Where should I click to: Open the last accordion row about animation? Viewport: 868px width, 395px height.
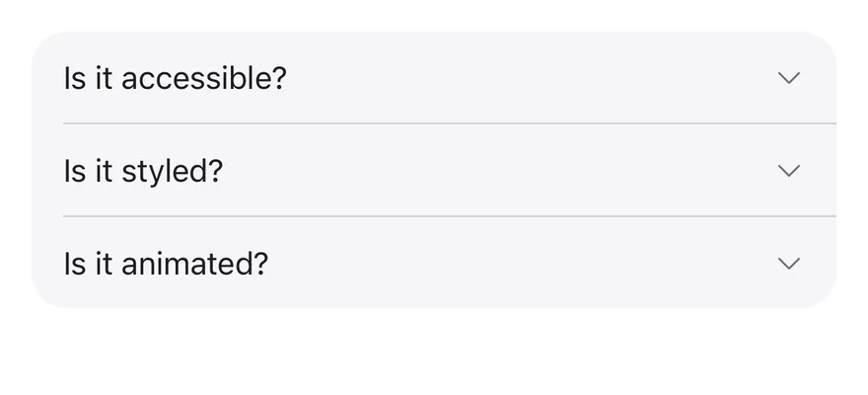point(433,263)
